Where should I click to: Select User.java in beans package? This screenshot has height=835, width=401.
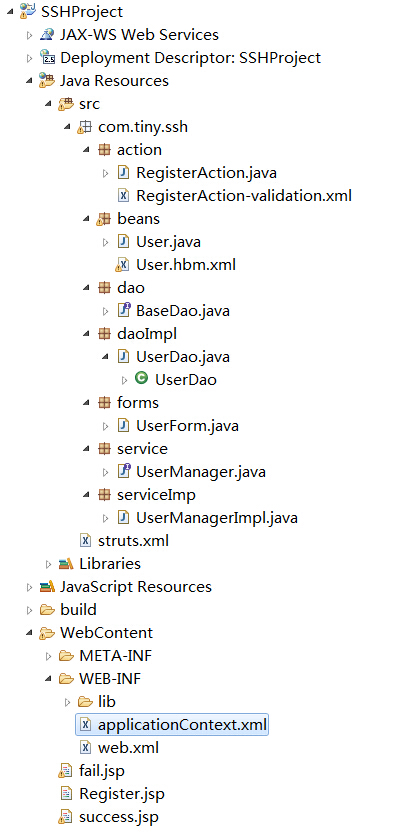(168, 242)
